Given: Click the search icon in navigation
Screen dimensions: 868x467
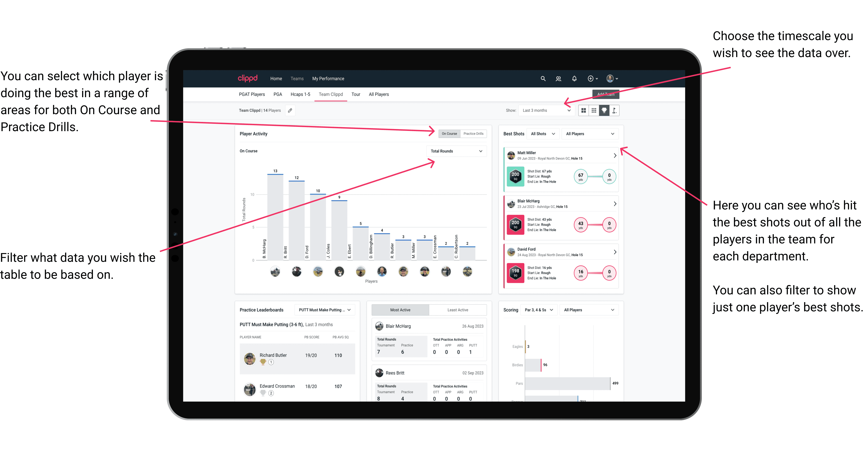Looking at the screenshot, I should 543,78.
